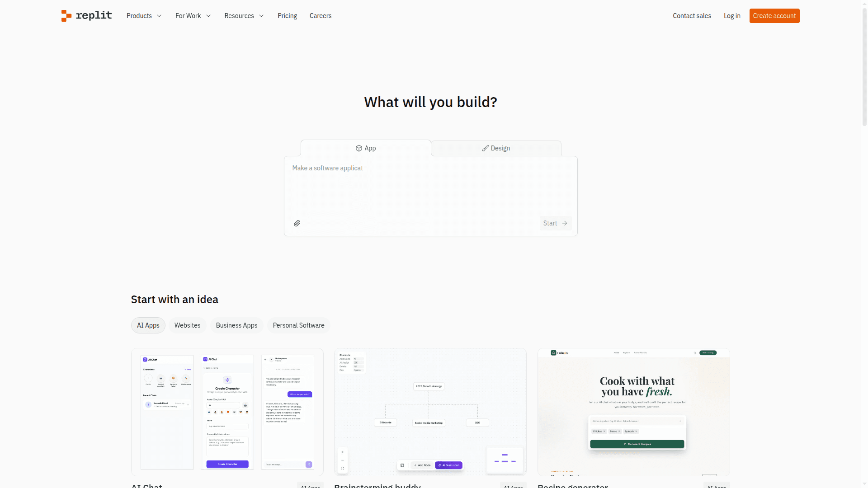Click the paperclip attach file icon
The height and width of the screenshot is (488, 868).
coord(297,223)
